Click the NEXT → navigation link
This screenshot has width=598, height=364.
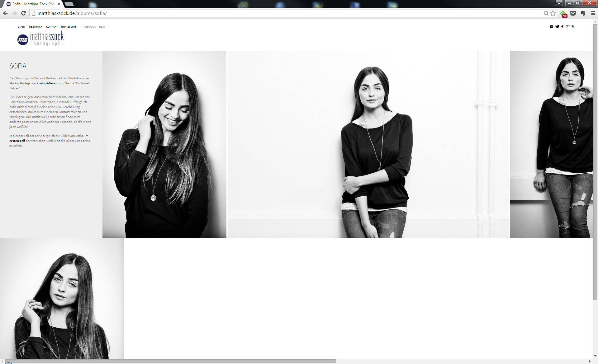tap(103, 26)
